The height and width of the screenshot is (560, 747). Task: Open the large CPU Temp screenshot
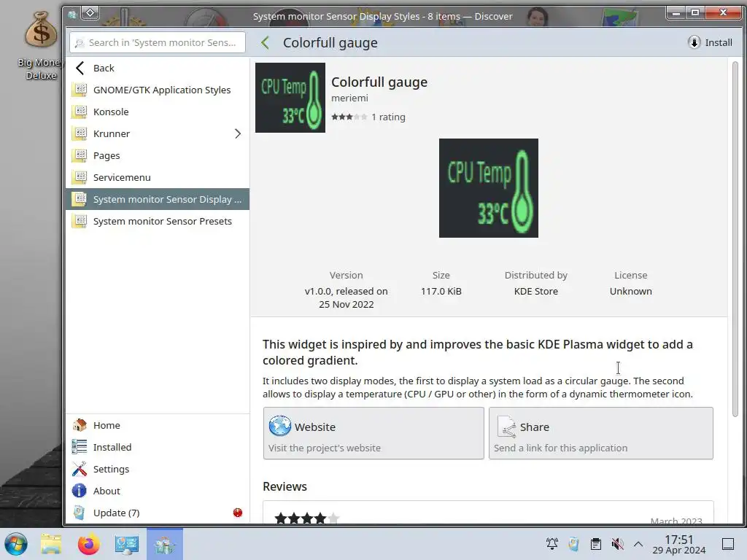click(489, 188)
